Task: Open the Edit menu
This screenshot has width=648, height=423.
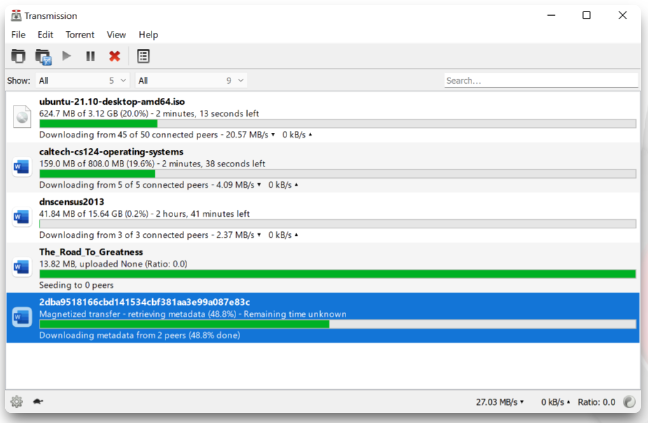Action: click(x=45, y=35)
